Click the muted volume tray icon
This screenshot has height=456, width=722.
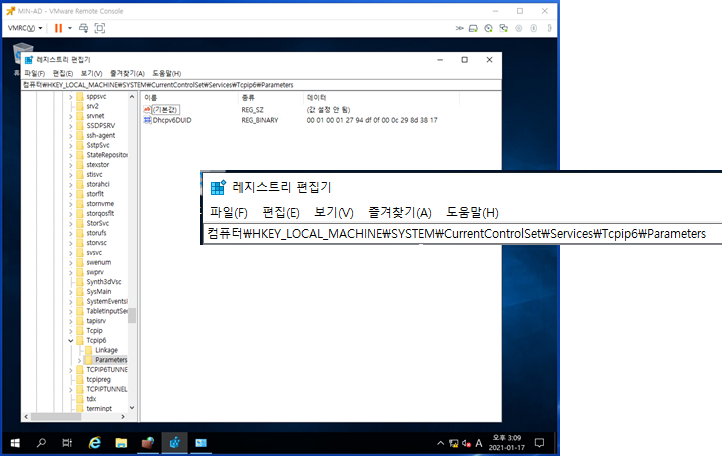point(466,443)
